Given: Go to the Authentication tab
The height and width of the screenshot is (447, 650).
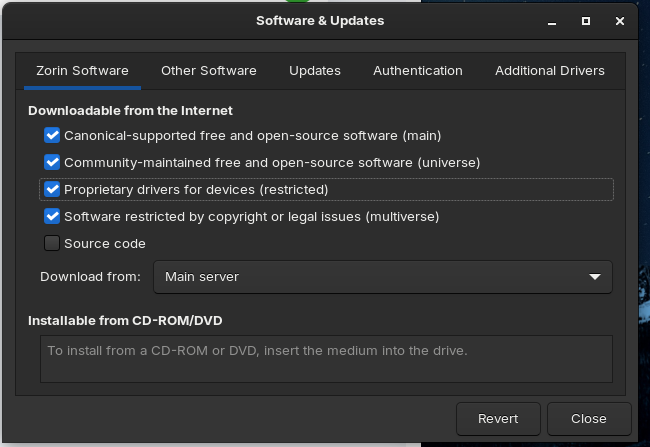Looking at the screenshot, I should [x=417, y=71].
